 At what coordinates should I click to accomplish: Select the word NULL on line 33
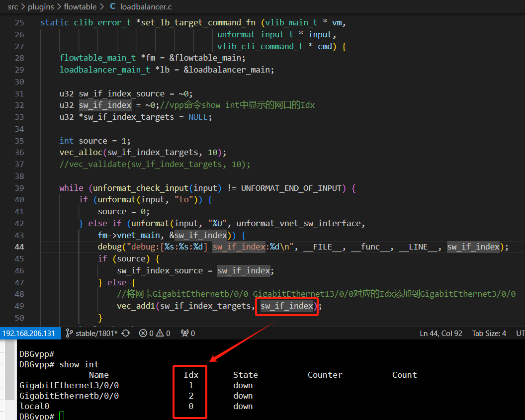click(198, 117)
